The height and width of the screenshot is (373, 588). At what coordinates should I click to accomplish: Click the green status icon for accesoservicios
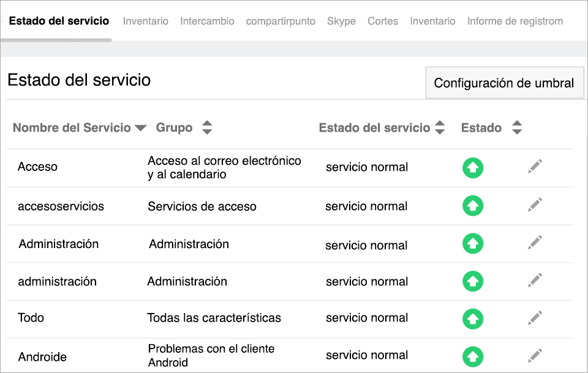[x=473, y=206]
